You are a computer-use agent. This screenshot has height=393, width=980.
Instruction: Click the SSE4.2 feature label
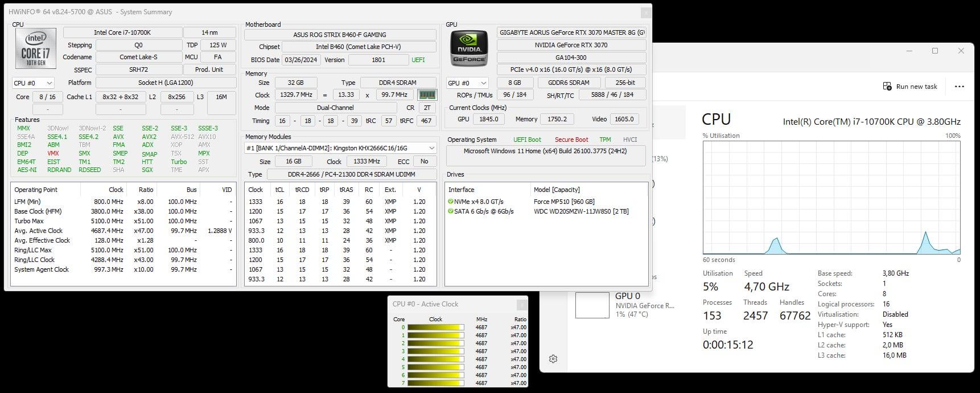88,137
